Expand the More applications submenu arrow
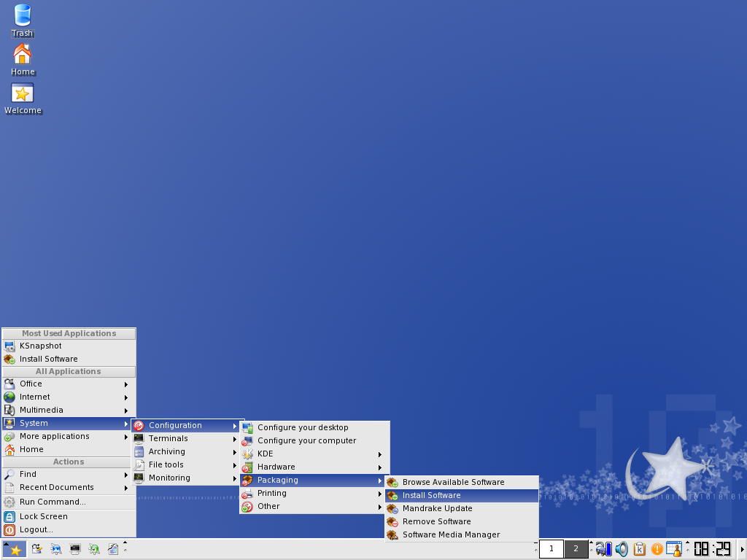 (125, 437)
